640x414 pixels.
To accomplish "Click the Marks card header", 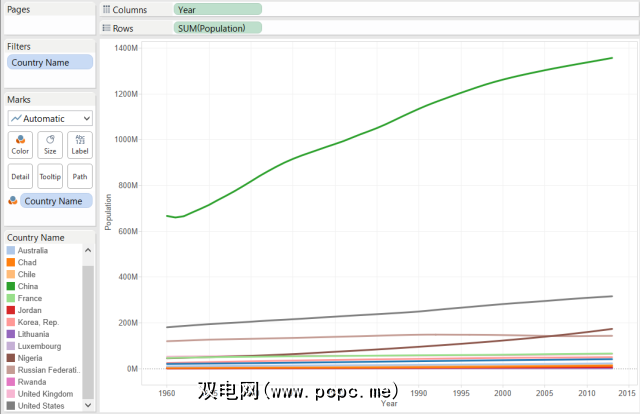I will tap(19, 99).
